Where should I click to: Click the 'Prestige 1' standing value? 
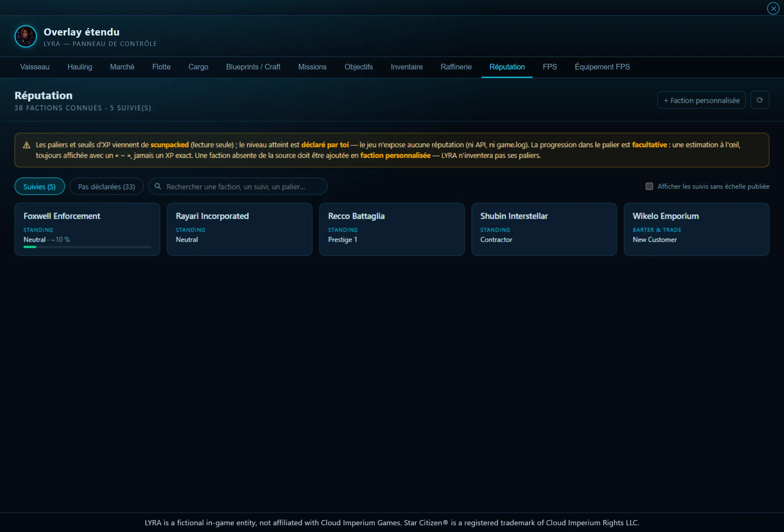click(x=343, y=240)
